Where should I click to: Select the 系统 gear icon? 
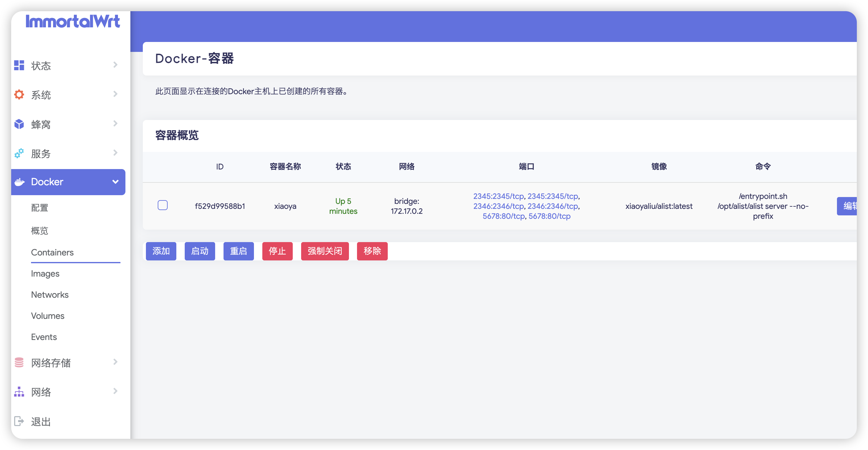[x=19, y=94]
